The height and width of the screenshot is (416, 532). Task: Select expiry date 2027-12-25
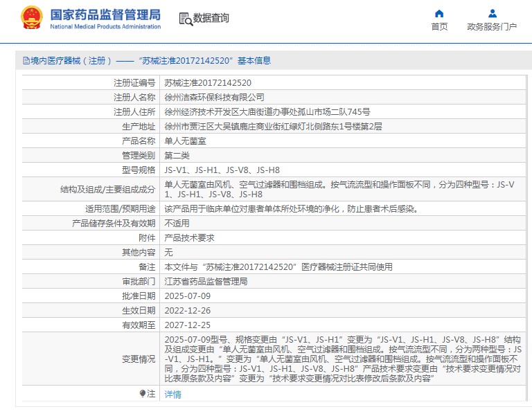(x=188, y=325)
